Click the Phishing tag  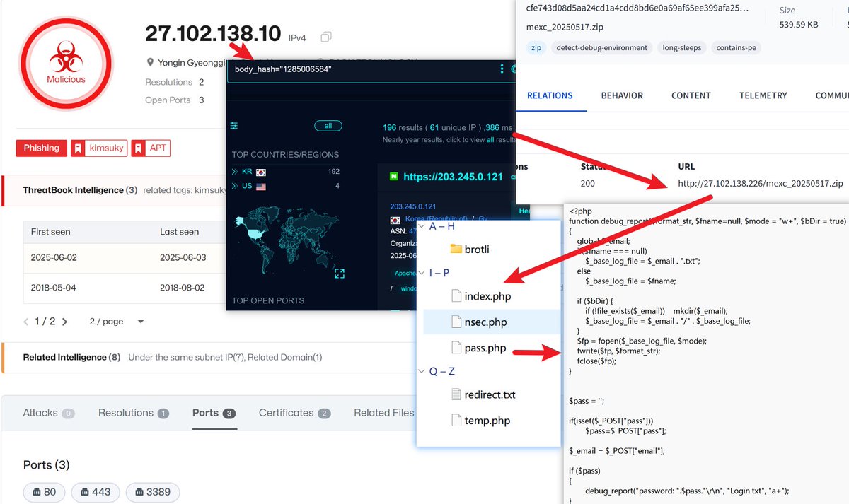coord(42,148)
